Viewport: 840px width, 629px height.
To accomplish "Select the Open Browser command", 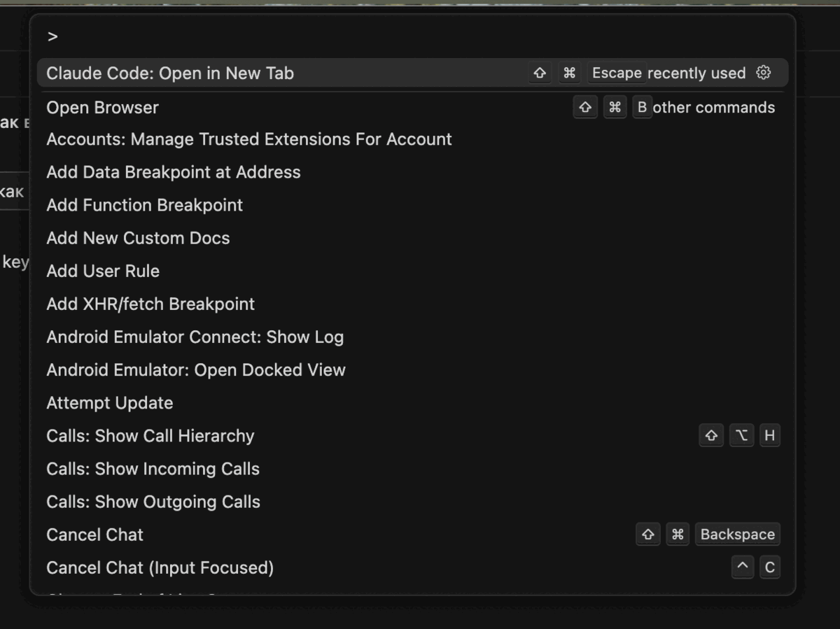I will click(x=413, y=107).
